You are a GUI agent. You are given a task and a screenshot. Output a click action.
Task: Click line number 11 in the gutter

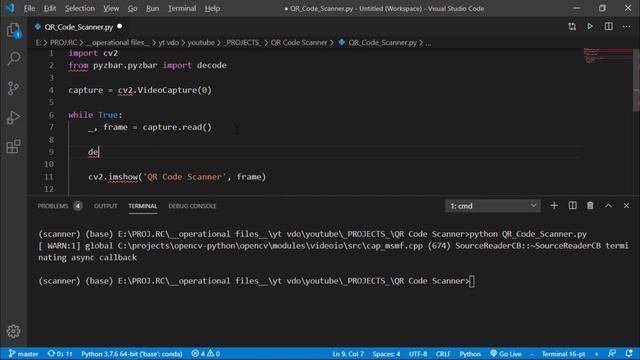(x=49, y=177)
